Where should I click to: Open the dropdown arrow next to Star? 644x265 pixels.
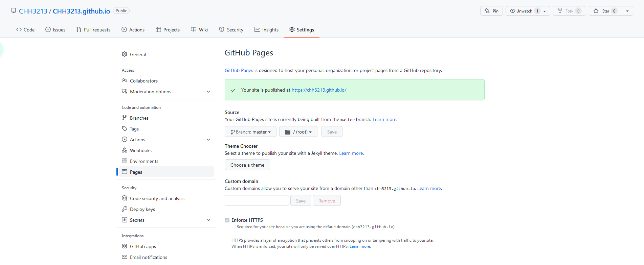tap(627, 11)
